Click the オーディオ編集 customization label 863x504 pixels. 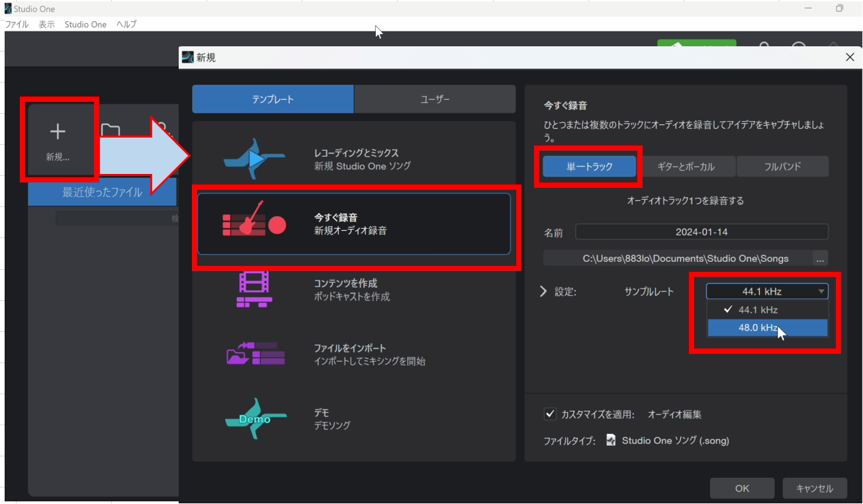(674, 415)
